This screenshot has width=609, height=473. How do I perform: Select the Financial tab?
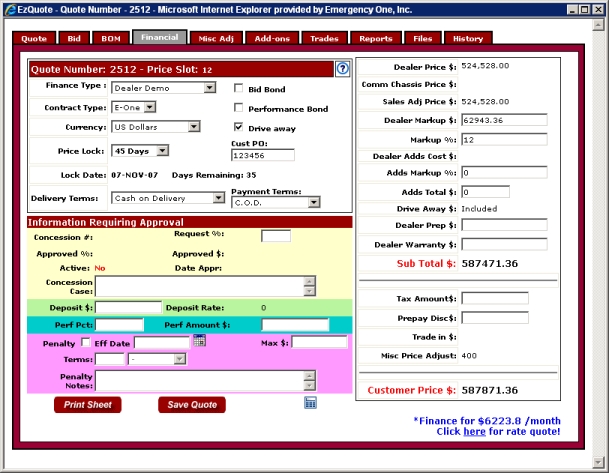[x=160, y=37]
